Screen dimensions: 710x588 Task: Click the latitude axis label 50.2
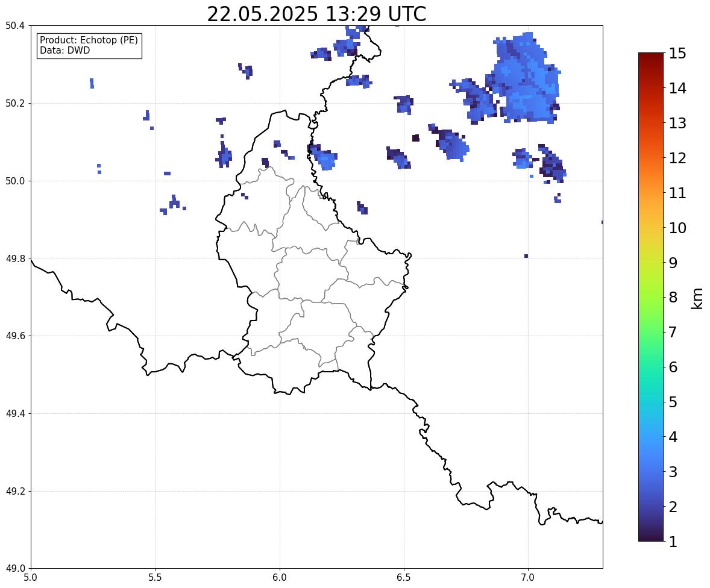(x=15, y=103)
